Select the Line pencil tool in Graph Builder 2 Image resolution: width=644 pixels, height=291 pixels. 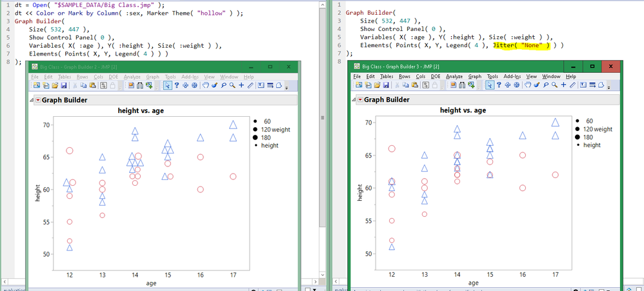(x=250, y=85)
